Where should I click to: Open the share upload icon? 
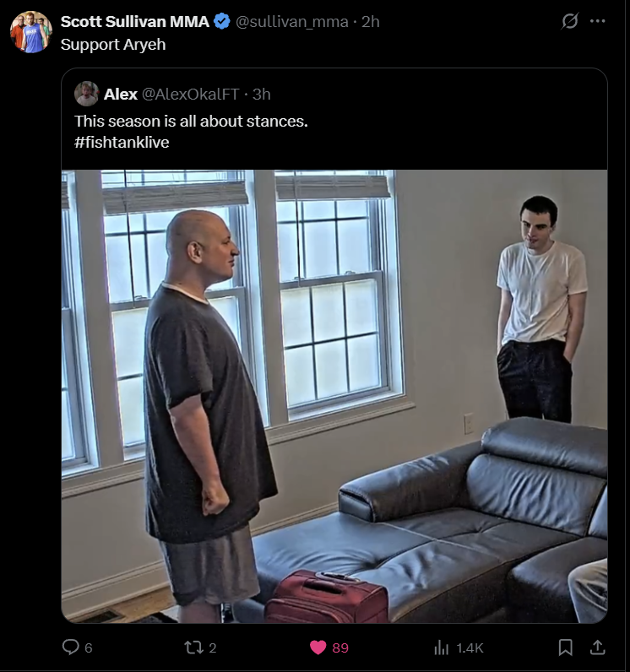tap(597, 648)
